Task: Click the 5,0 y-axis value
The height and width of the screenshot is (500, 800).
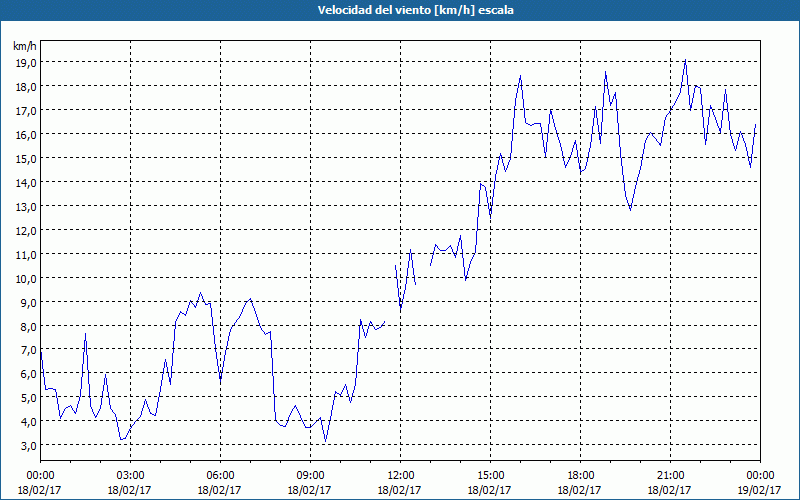Action: (29, 397)
